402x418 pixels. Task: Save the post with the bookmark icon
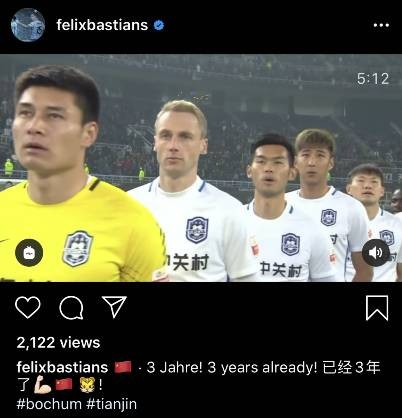(377, 308)
